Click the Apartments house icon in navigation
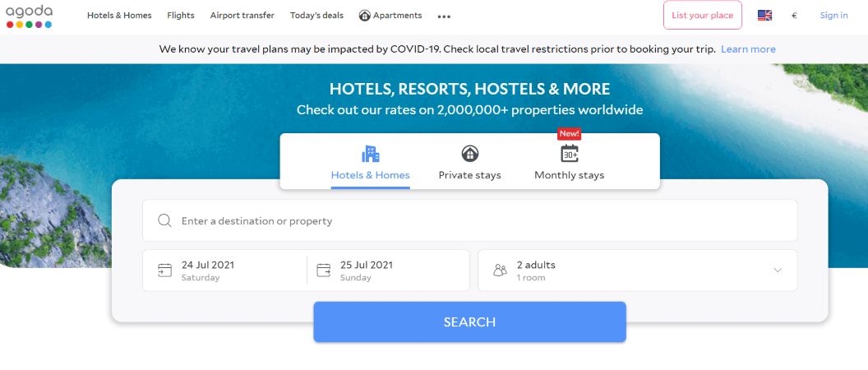868x370 pixels. pos(365,16)
